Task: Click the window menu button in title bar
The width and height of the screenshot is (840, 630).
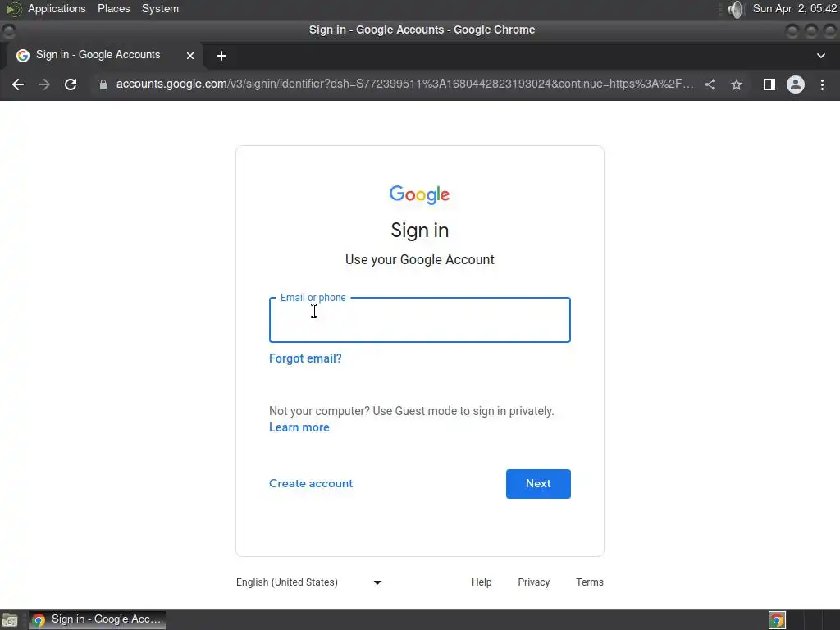Action: pos(8,31)
